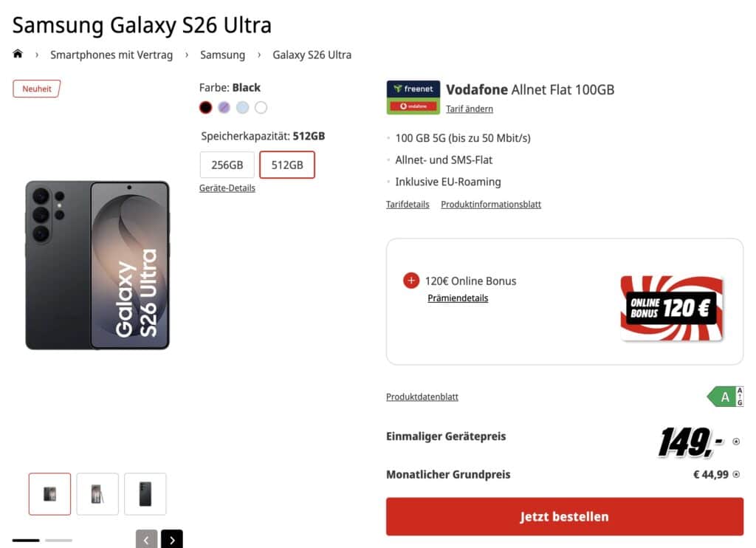Open Smartphones mit Vertrag breadcrumb
Image resolution: width=756 pixels, height=548 pixels.
click(x=111, y=55)
